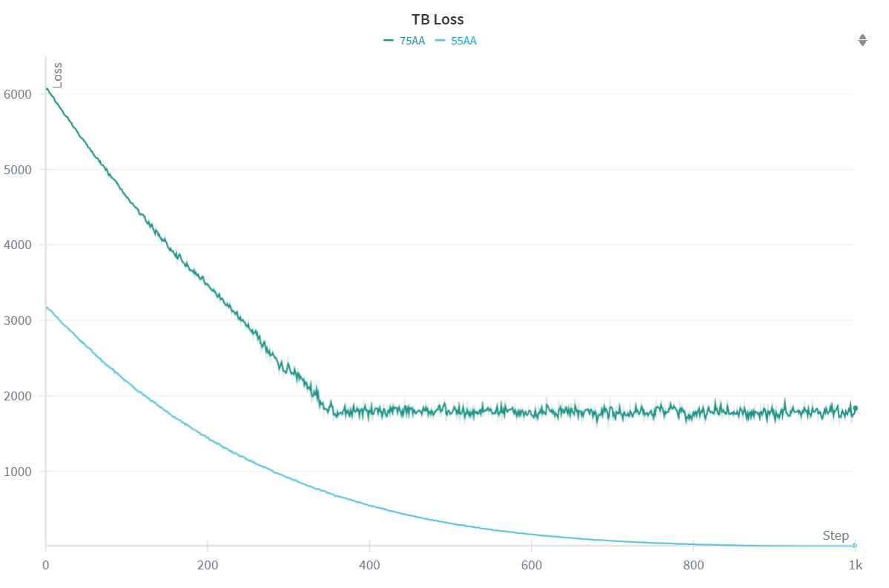The width and height of the screenshot is (889, 588).
Task: Toggle the 55AA series legend label
Action: [463, 41]
